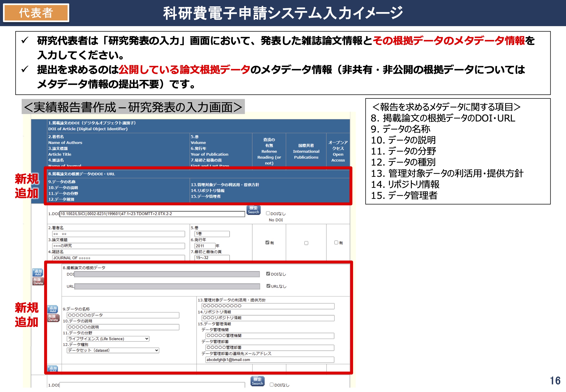Click the 14.リポジトリ情報 input field
This screenshot has width=566, height=392.
coord(268,318)
